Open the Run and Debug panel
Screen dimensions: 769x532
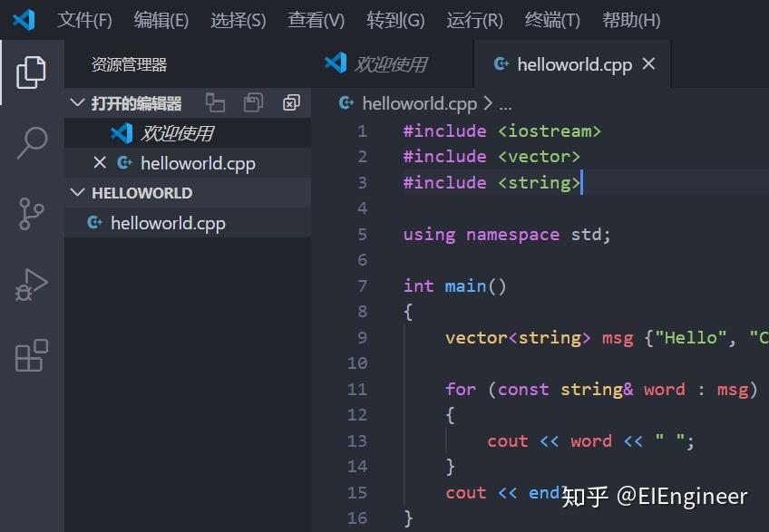click(x=33, y=283)
